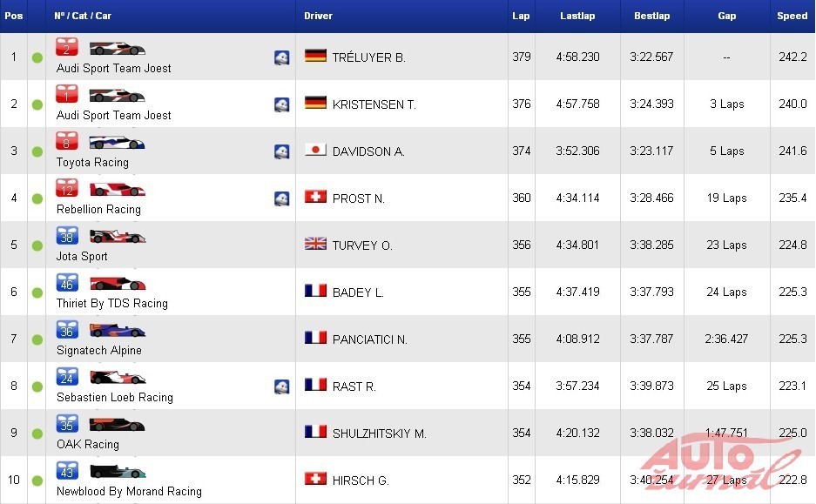Click the Gap column header

coord(726,16)
